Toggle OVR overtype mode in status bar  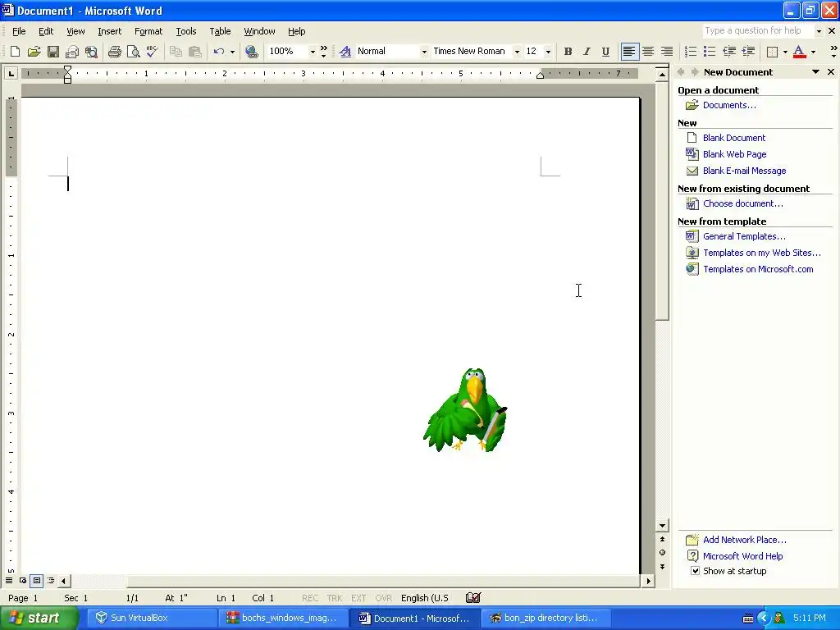click(x=383, y=598)
